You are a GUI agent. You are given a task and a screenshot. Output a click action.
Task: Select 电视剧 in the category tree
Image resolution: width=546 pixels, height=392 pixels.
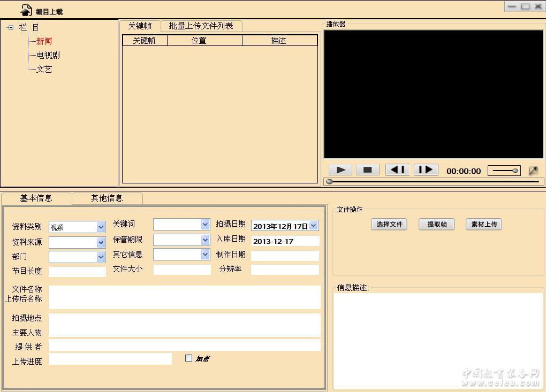pyautogui.click(x=48, y=55)
